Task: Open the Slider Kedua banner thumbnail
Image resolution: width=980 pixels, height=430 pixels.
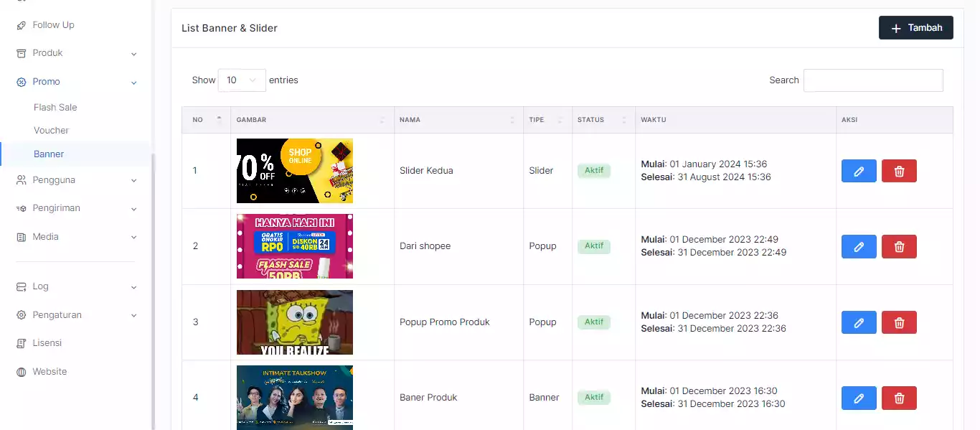Action: pos(294,171)
